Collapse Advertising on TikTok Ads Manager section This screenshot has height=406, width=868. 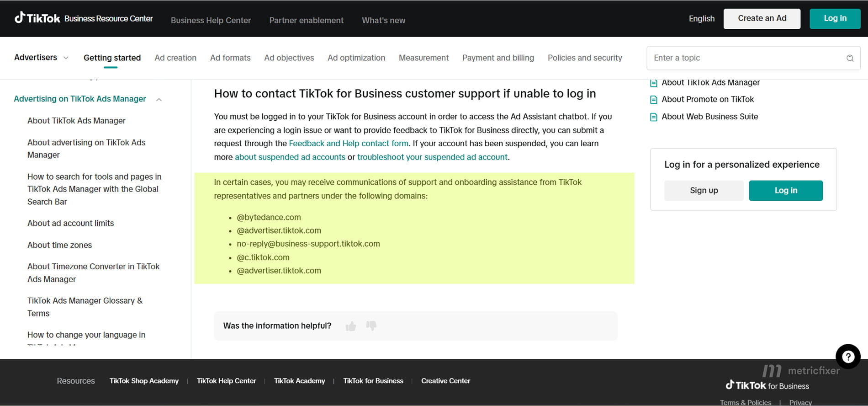[159, 99]
